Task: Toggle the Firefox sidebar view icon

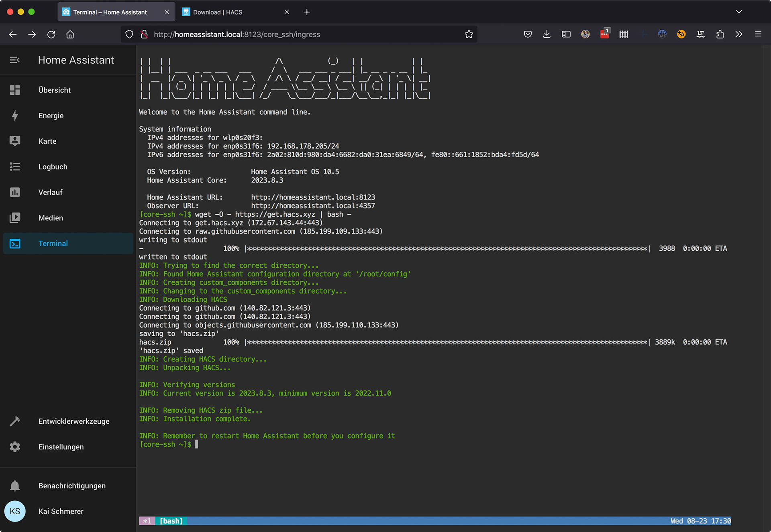Action: point(566,35)
